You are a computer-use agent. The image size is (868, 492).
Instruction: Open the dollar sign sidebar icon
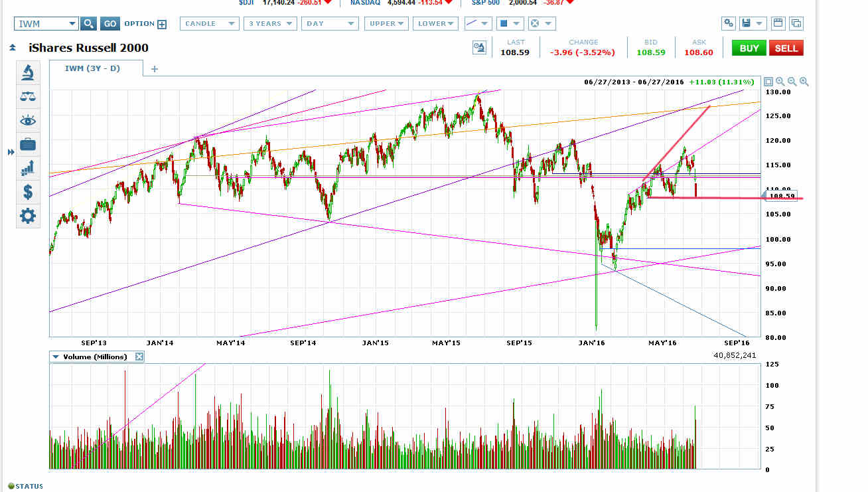(29, 192)
